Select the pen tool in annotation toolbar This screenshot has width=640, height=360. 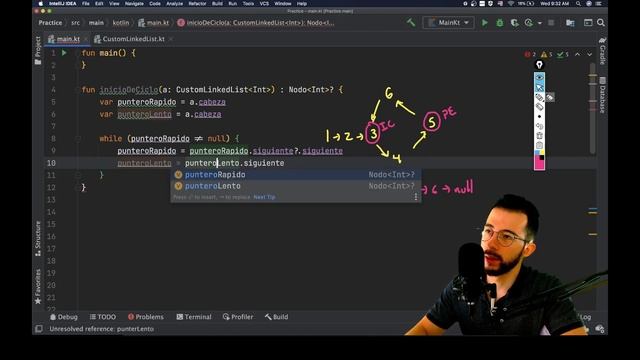coord(540,97)
